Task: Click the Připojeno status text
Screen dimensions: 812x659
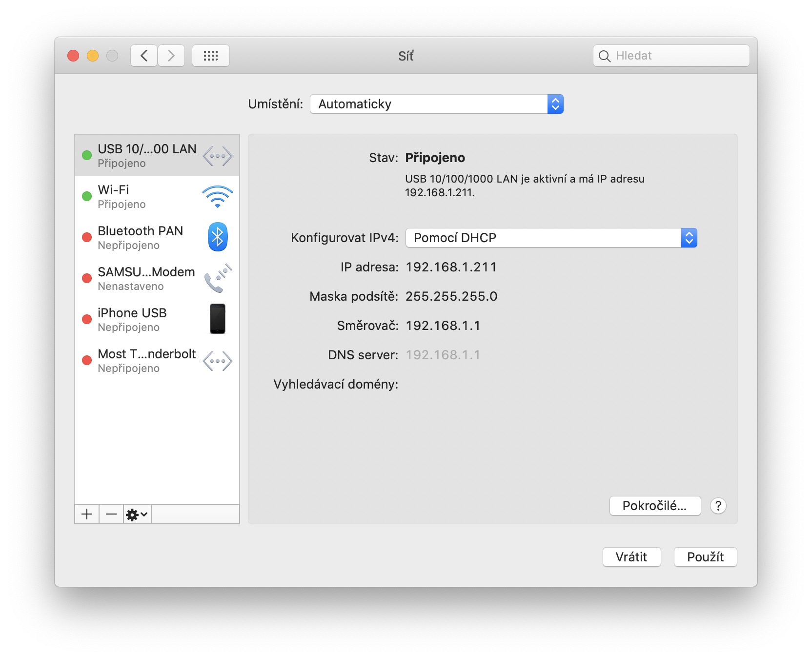Action: [x=435, y=158]
